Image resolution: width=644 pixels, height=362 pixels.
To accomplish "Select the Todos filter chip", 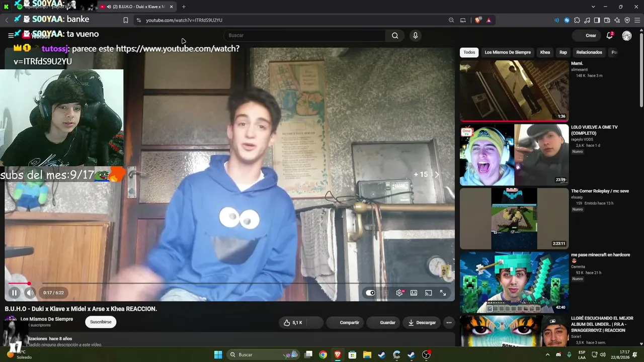I will point(469,52).
